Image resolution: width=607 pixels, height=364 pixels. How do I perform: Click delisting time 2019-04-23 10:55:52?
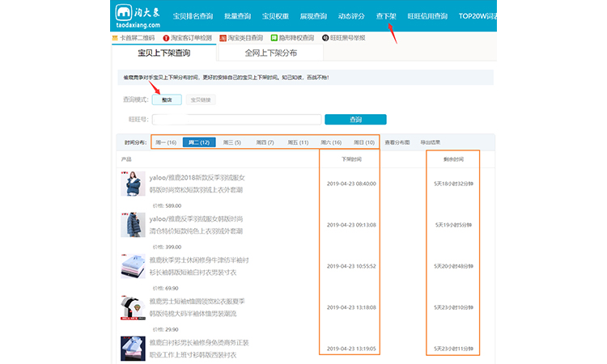(351, 266)
